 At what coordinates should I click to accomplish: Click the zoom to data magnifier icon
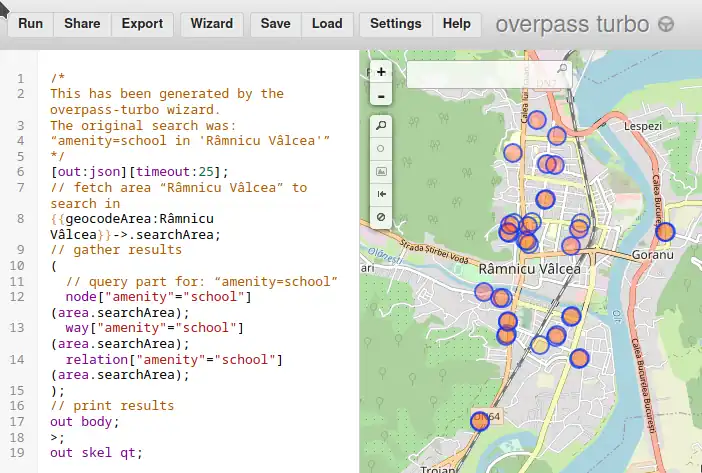tap(380, 126)
